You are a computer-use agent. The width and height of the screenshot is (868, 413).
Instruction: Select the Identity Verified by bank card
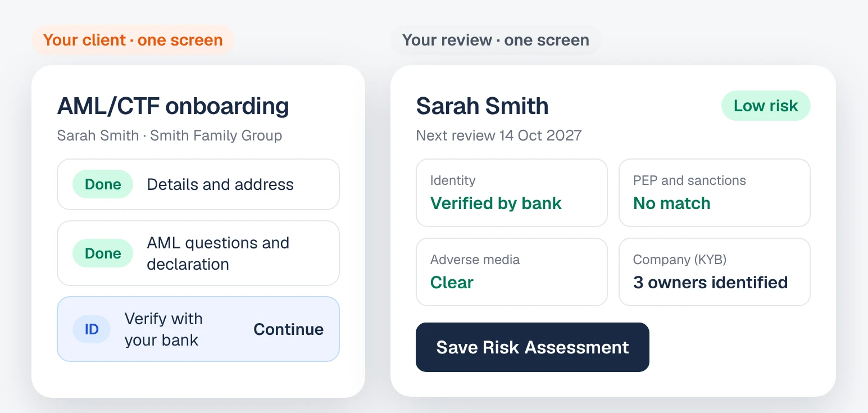511,193
